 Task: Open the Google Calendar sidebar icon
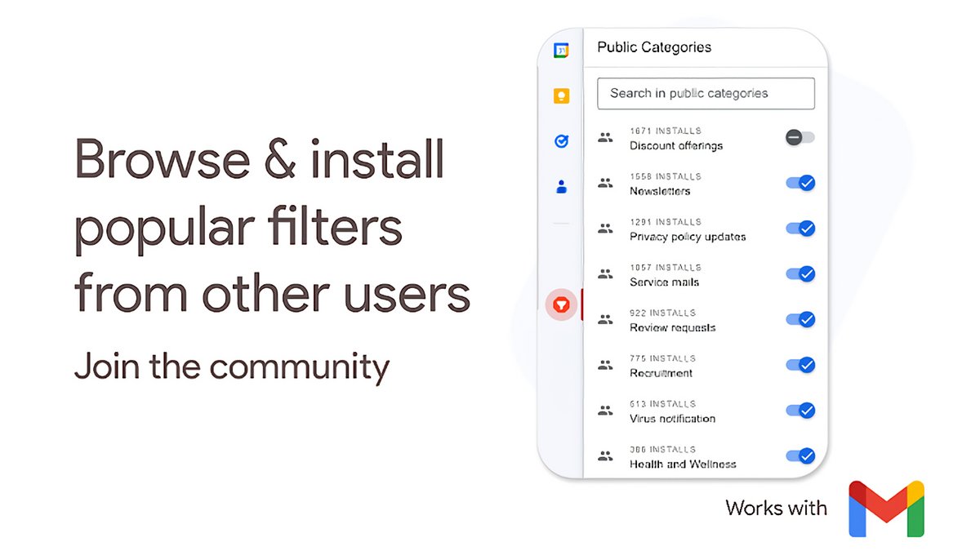pos(560,49)
